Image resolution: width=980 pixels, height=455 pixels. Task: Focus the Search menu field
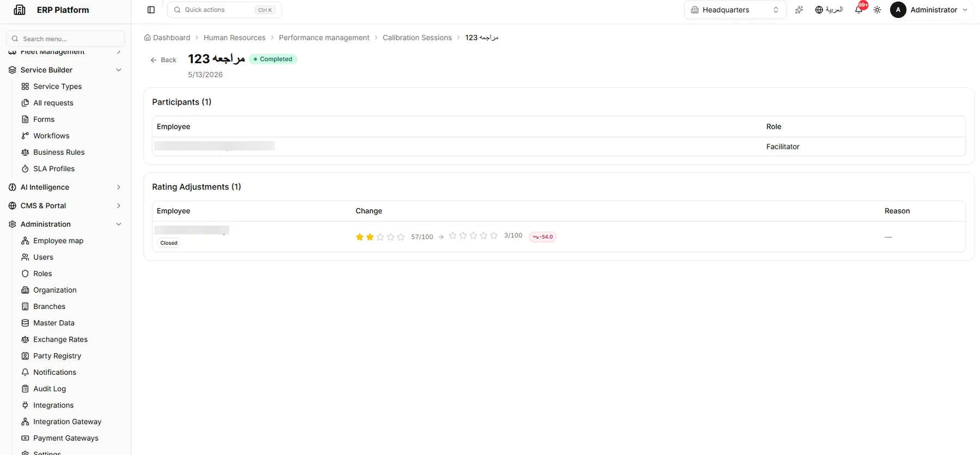pos(65,39)
